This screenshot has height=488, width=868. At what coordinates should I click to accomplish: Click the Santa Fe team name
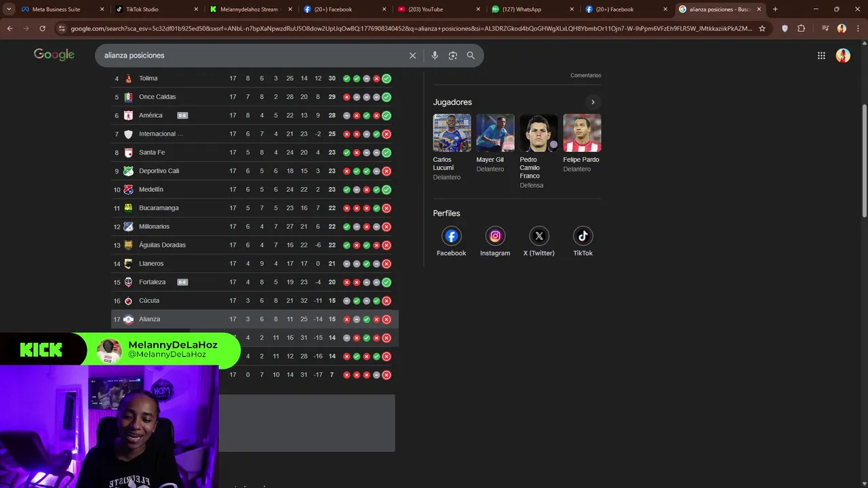pos(152,152)
